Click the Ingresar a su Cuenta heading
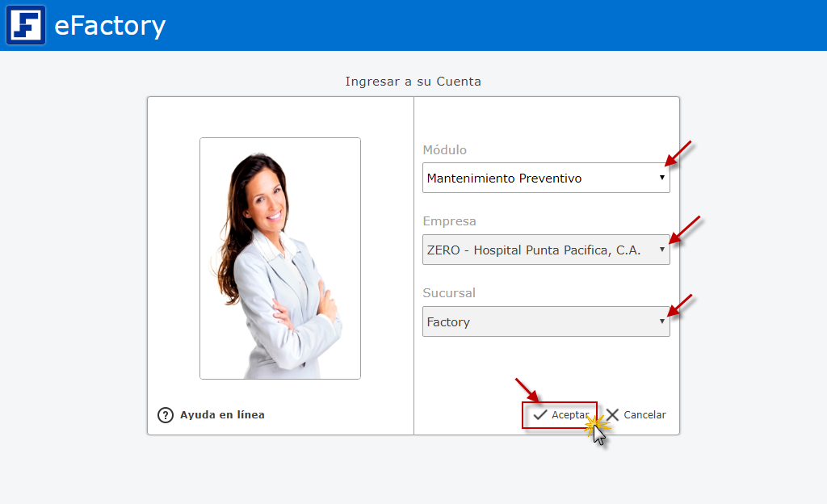Viewport: 827px width, 504px height. pyautogui.click(x=413, y=82)
